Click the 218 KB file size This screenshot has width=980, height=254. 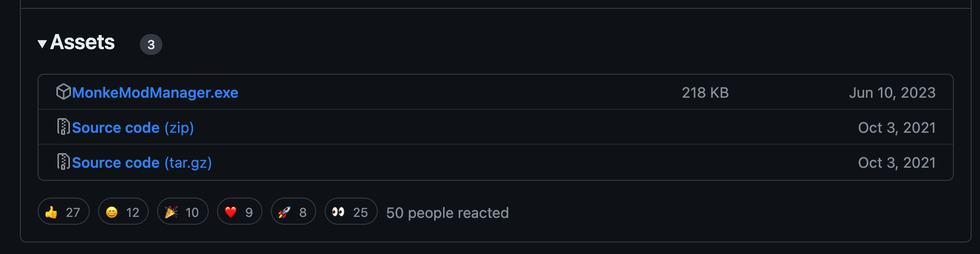point(705,93)
